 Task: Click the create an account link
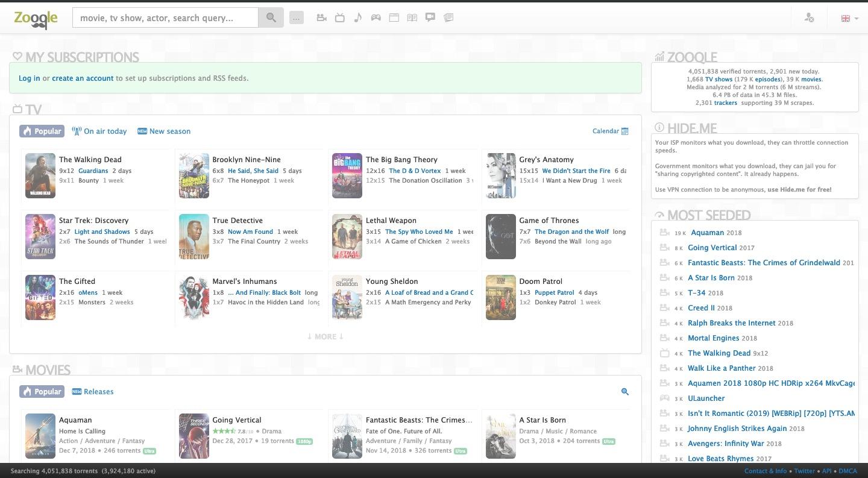83,78
